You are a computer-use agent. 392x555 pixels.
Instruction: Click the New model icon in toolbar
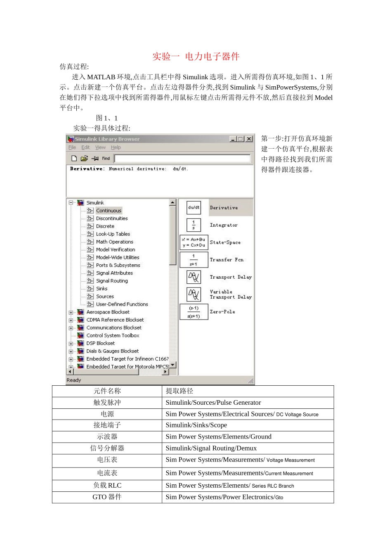coord(74,158)
